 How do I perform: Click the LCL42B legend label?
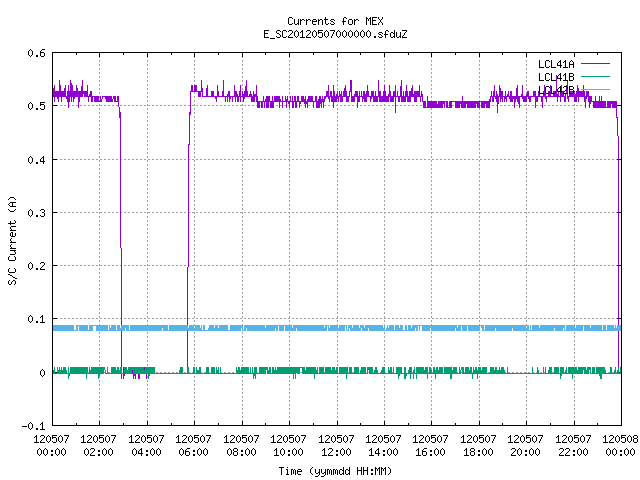(x=556, y=90)
